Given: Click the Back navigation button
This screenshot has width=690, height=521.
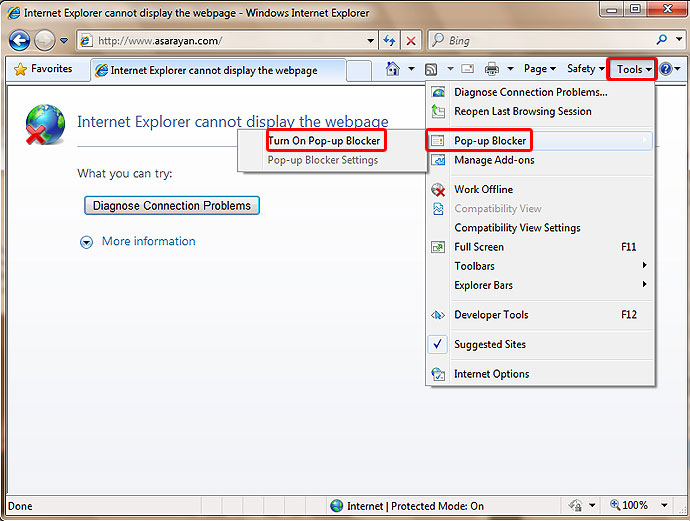Looking at the screenshot, I should 19,41.
